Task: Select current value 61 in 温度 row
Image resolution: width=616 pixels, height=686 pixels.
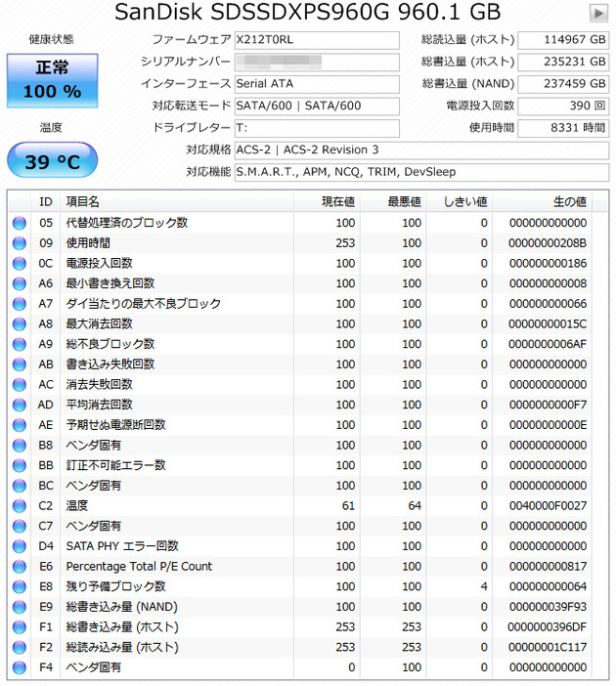Action: [348, 506]
